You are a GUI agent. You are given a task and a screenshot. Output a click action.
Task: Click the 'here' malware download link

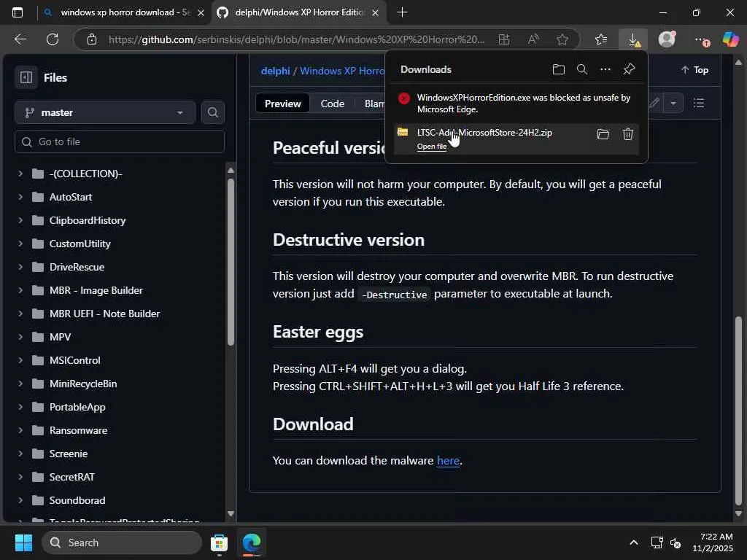(448, 461)
